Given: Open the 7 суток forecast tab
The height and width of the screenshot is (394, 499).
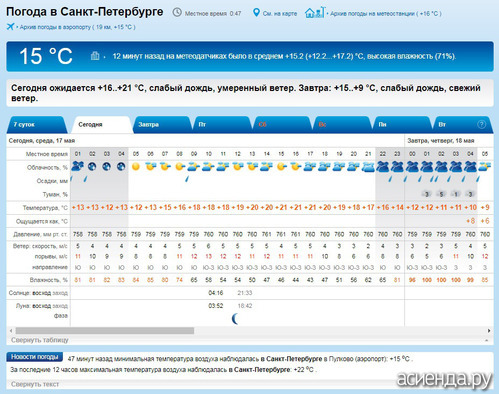Looking at the screenshot, I should [x=36, y=125].
